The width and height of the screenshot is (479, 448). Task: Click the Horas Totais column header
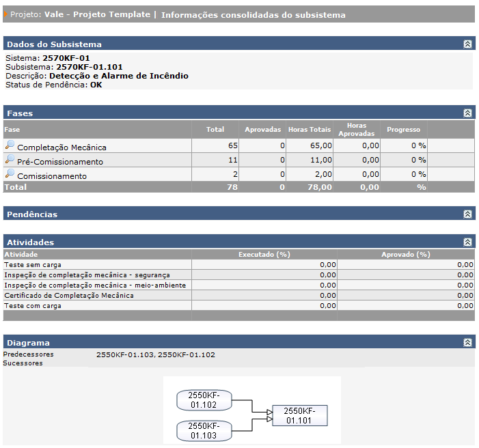tap(310, 130)
